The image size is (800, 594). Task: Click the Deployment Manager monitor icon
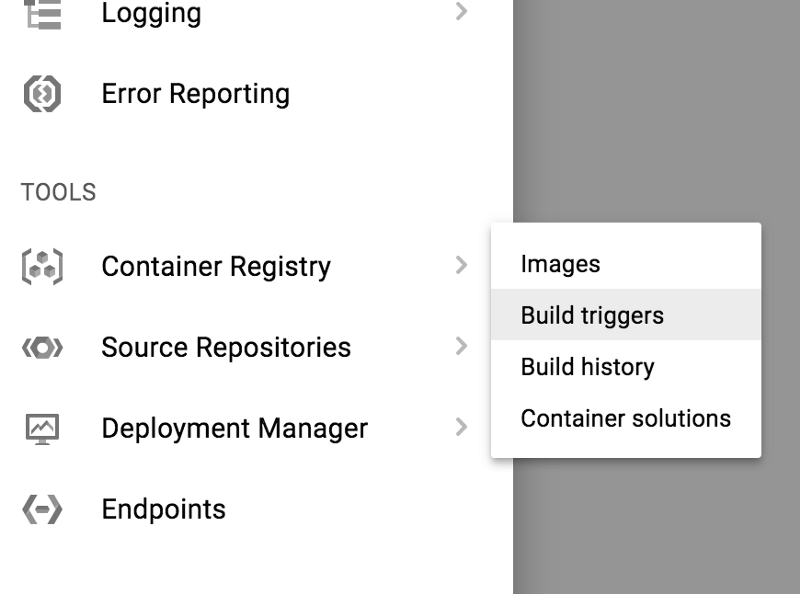click(42, 429)
